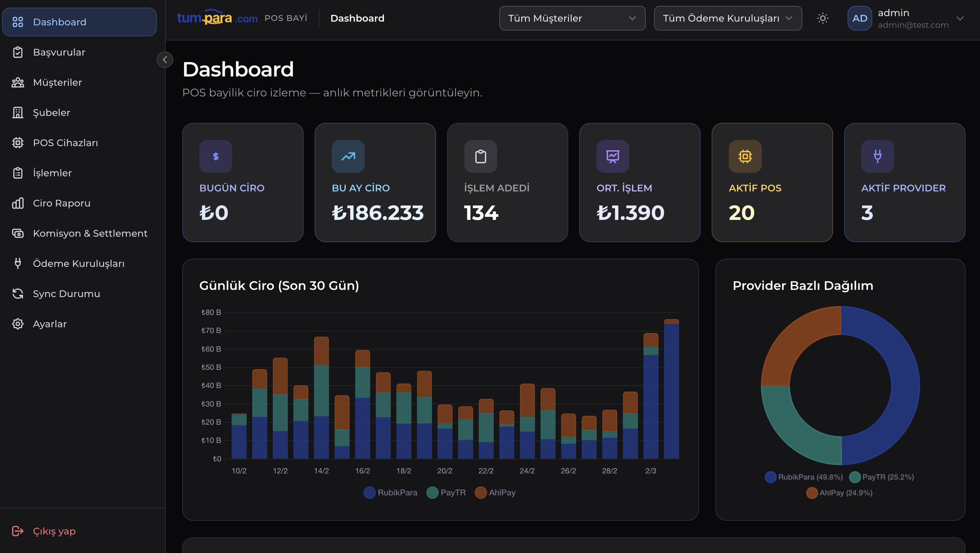
Task: Click Çıkış yap to log out
Action: [54, 531]
